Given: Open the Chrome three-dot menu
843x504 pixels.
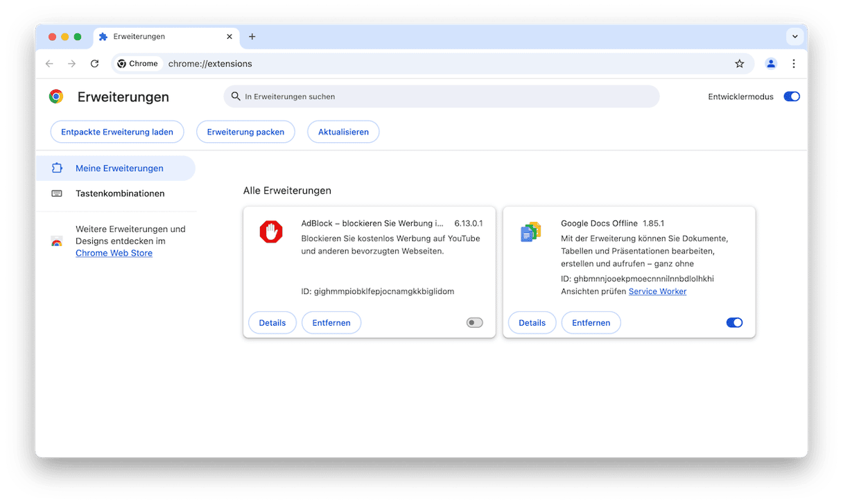Looking at the screenshot, I should [794, 64].
